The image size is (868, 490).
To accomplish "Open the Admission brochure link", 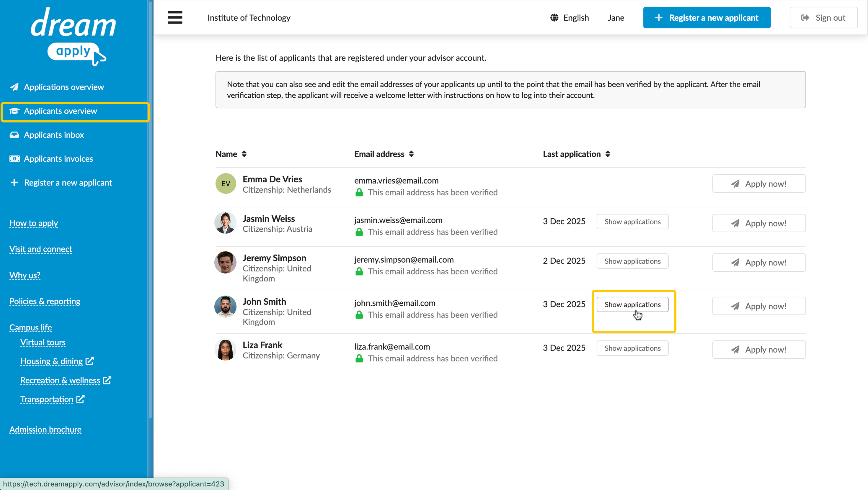I will pyautogui.click(x=45, y=430).
